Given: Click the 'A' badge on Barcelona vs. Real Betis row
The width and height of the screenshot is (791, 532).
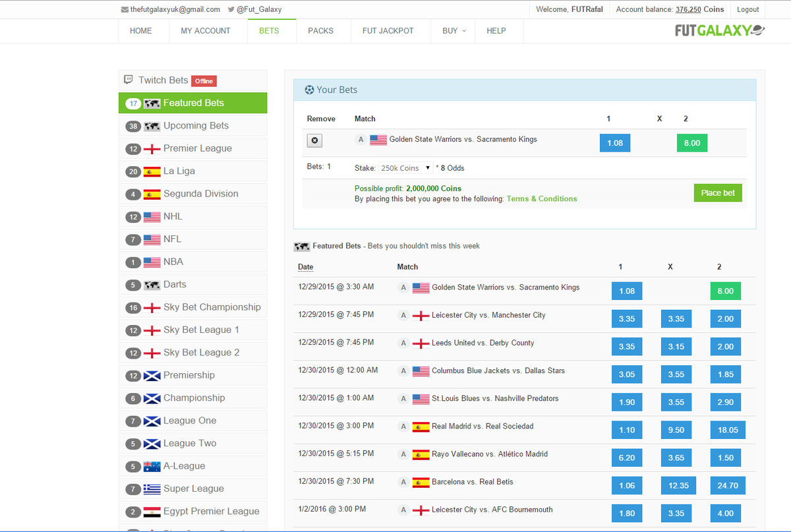Looking at the screenshot, I should 403,482.
